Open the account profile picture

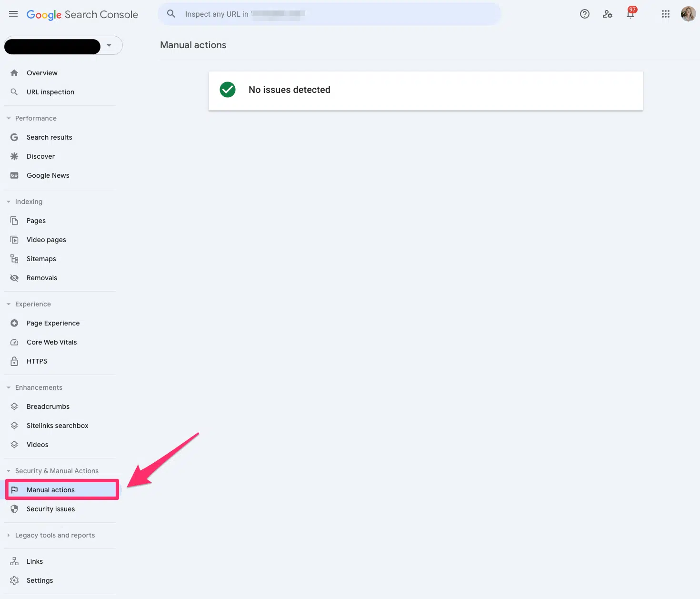coord(688,14)
